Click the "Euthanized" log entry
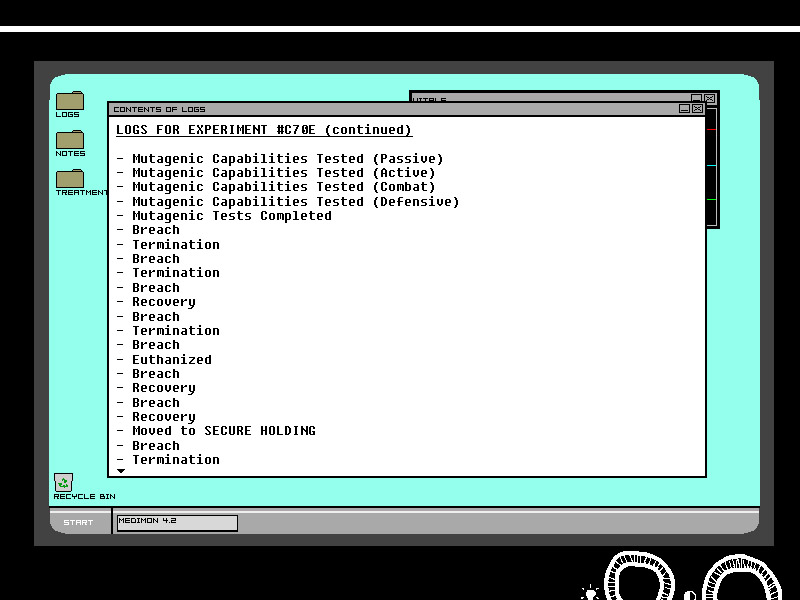800x600 pixels. (171, 360)
